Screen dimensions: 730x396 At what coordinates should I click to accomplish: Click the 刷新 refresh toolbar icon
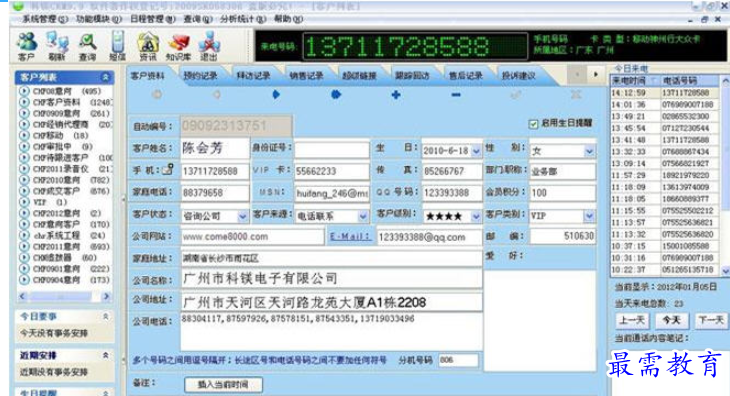57,45
